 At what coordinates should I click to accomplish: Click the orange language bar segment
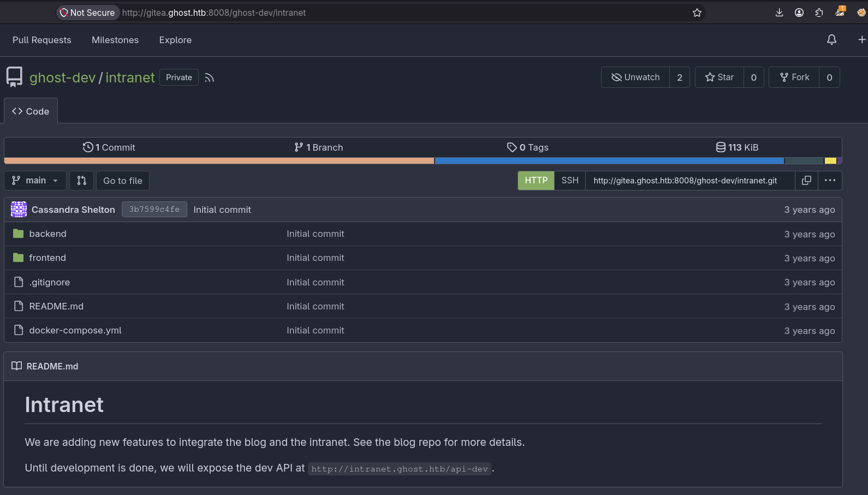coord(219,161)
